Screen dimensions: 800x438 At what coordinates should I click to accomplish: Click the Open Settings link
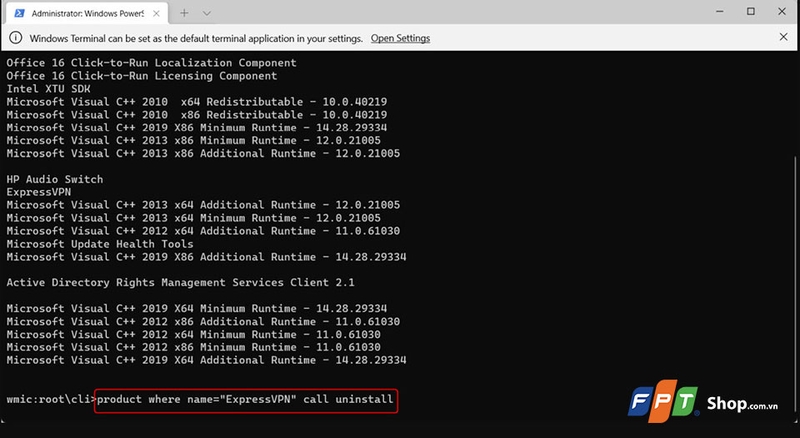point(400,38)
